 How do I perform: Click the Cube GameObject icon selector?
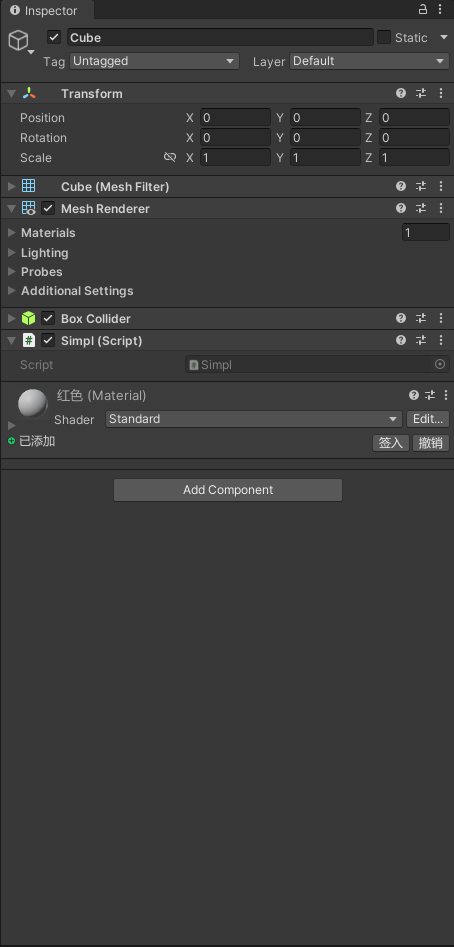(22, 42)
